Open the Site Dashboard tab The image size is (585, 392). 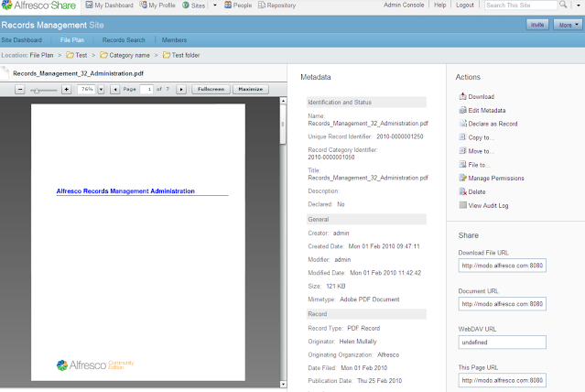22,40
